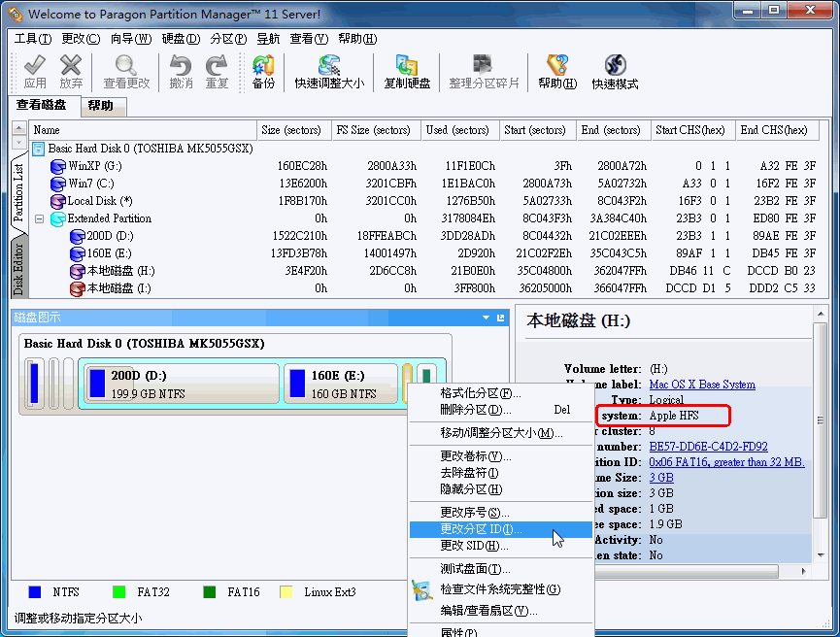Open View Changes (查看更改) magnifier icon
Image resolution: width=840 pixels, height=637 pixels.
point(126,65)
